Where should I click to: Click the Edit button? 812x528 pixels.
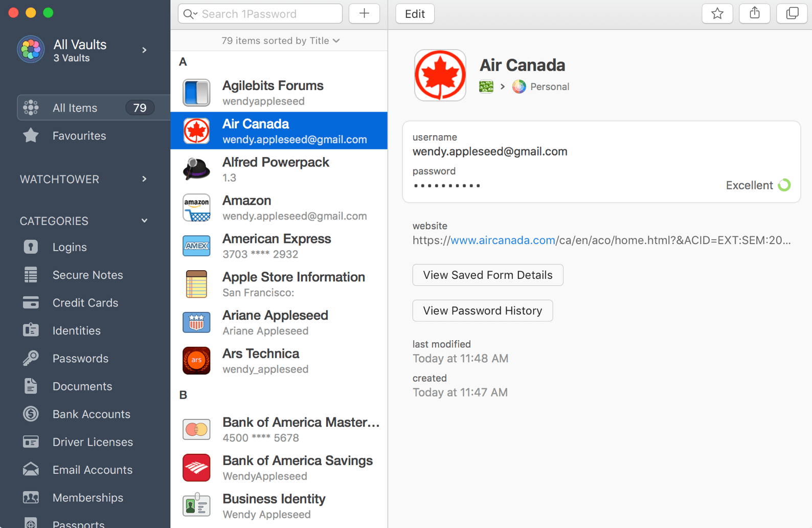pos(415,14)
